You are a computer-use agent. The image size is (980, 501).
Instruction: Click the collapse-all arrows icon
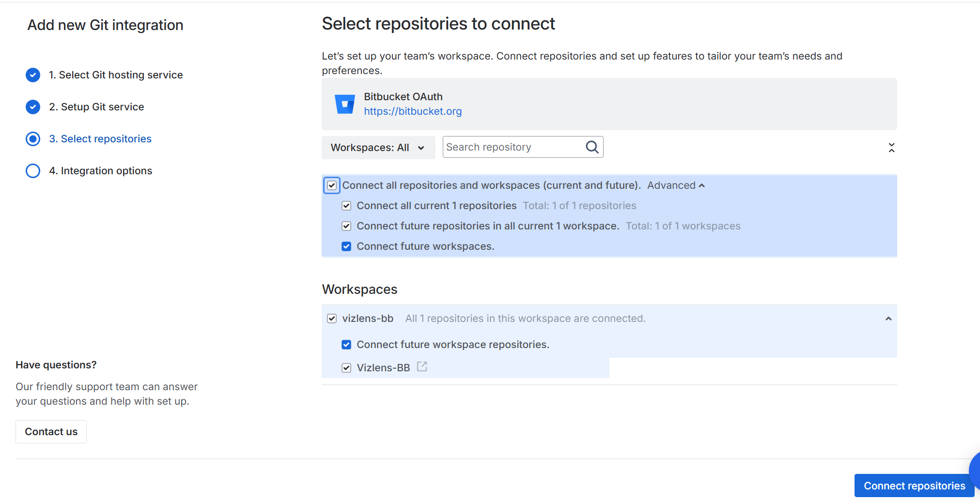point(891,148)
